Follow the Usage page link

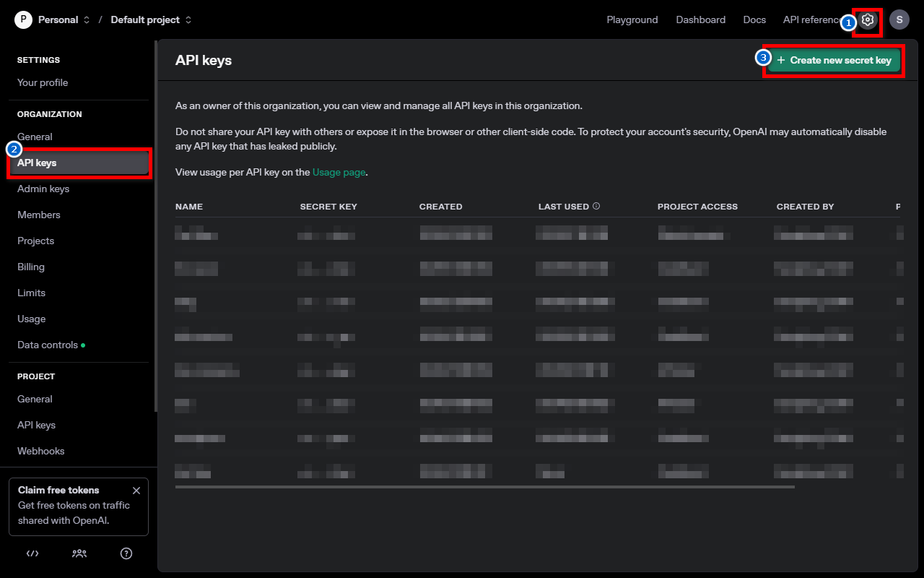[x=339, y=172]
